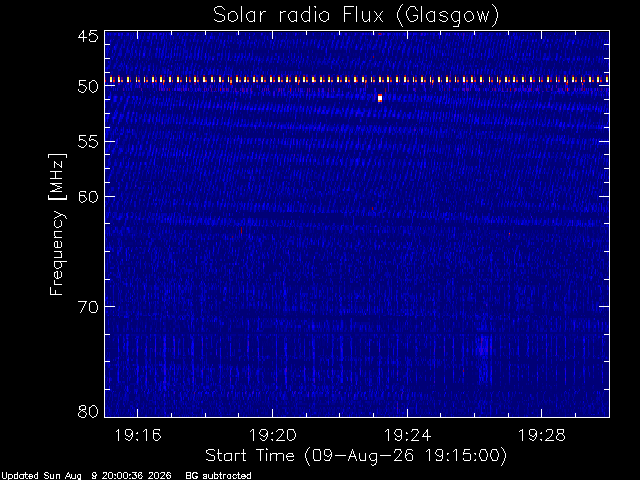This screenshot has width=640, height=480.
Task: Click the faint purple blob near 19:26
Action: 484,346
